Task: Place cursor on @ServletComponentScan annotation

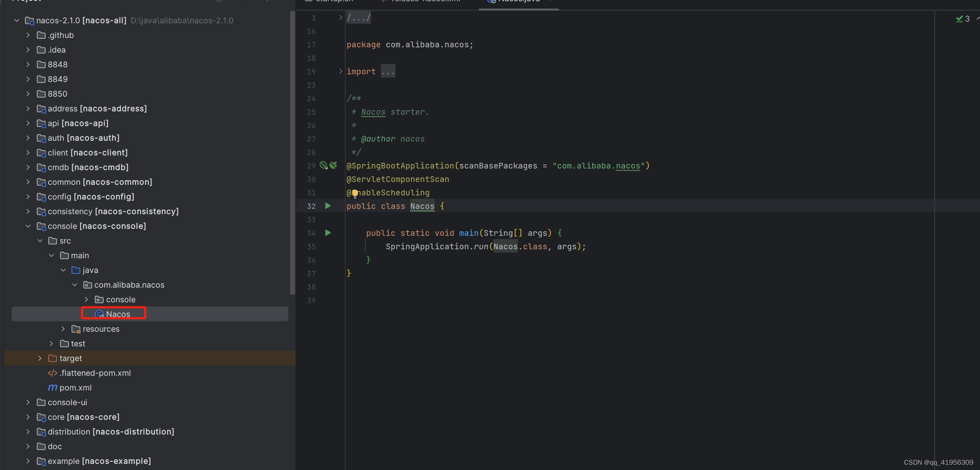Action: pos(398,179)
